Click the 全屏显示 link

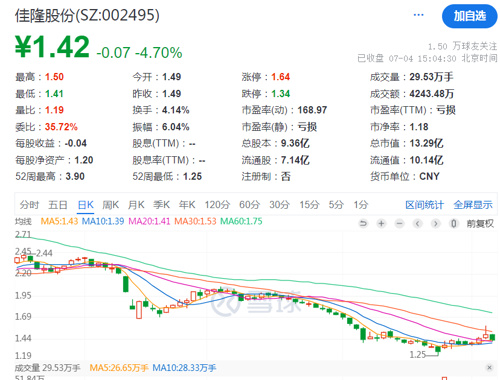(x=473, y=205)
